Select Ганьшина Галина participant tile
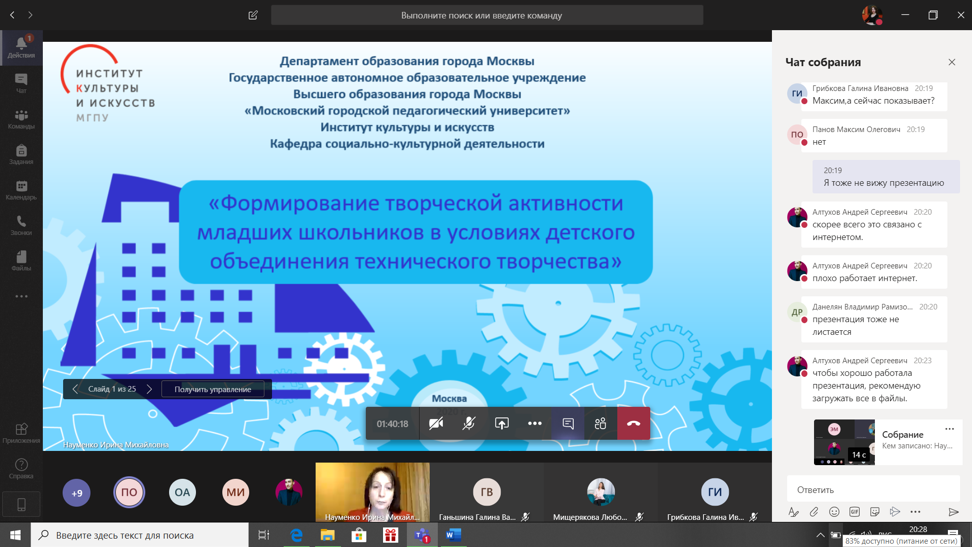The height and width of the screenshot is (547, 972). click(487, 492)
